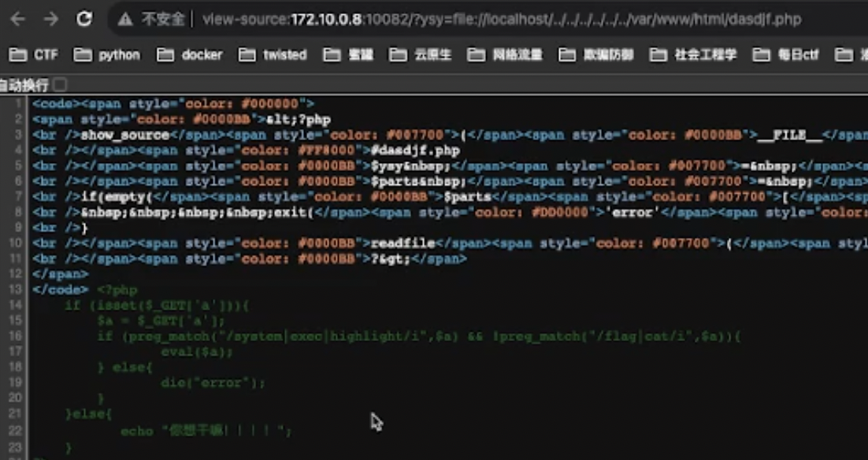Viewport: 868px width, 460px height.
Task: Reload the page with the refresh icon
Action: 84,19
